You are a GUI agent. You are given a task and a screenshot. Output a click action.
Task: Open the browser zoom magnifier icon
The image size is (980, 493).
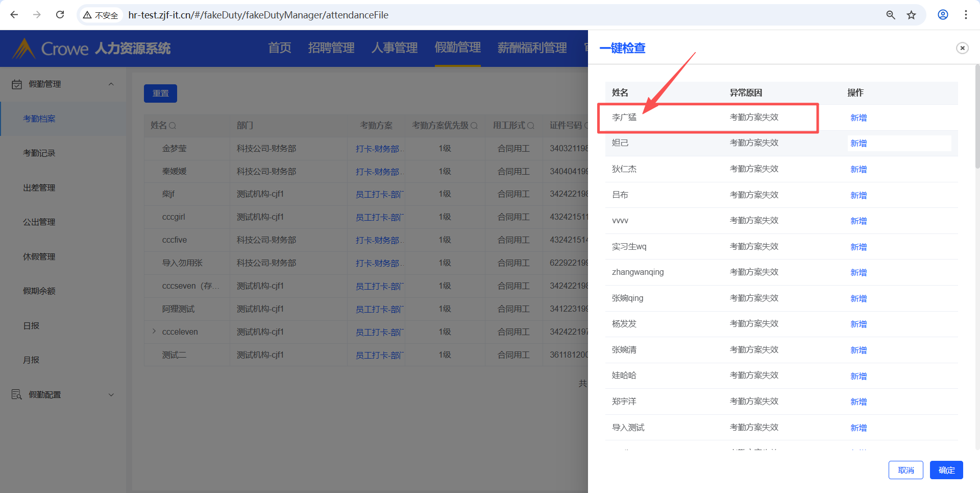click(x=891, y=15)
